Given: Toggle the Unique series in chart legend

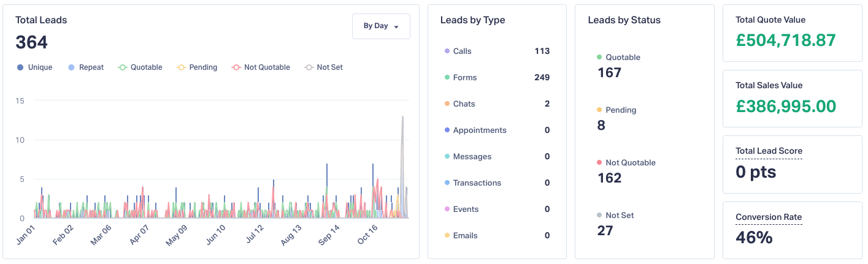Looking at the screenshot, I should 36,67.
